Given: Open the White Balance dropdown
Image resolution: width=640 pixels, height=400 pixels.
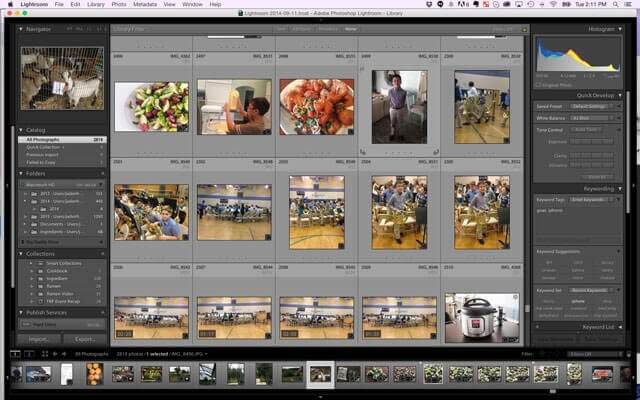Looking at the screenshot, I should pos(590,118).
